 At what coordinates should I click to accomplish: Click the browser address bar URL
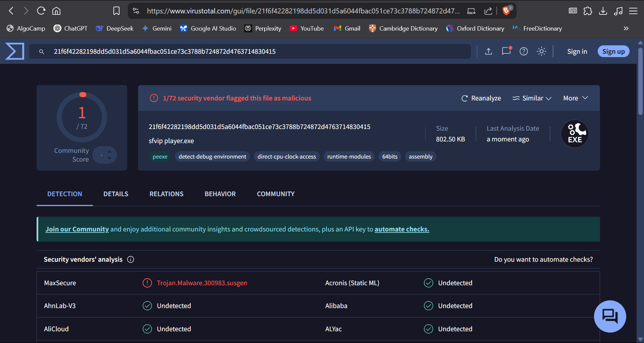303,11
